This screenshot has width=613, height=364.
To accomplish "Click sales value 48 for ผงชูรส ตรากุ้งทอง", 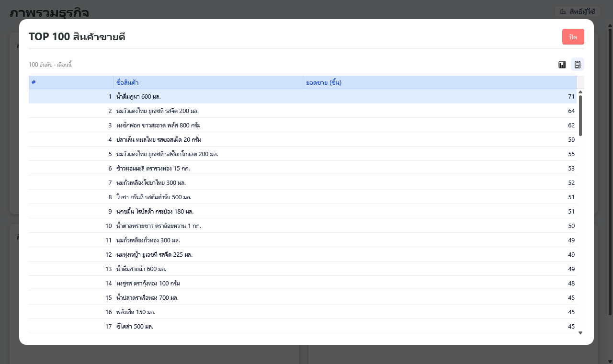I will coord(571,284).
